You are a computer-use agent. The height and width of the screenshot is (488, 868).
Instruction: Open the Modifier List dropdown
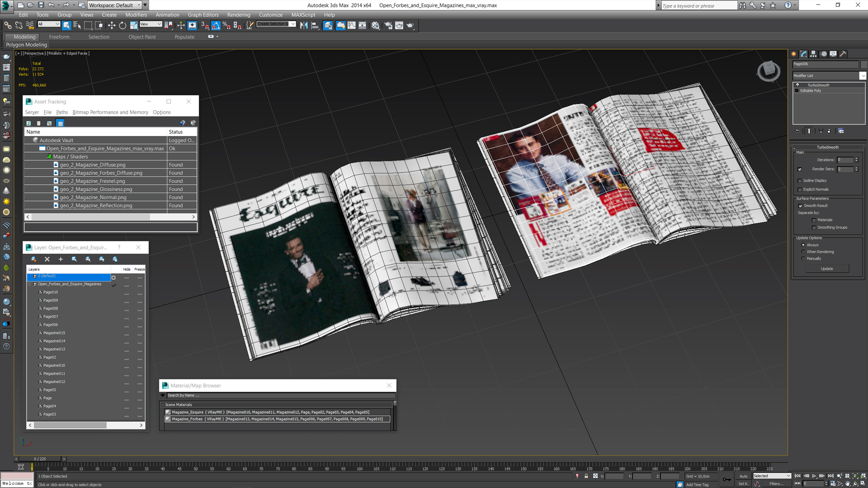[x=863, y=76]
